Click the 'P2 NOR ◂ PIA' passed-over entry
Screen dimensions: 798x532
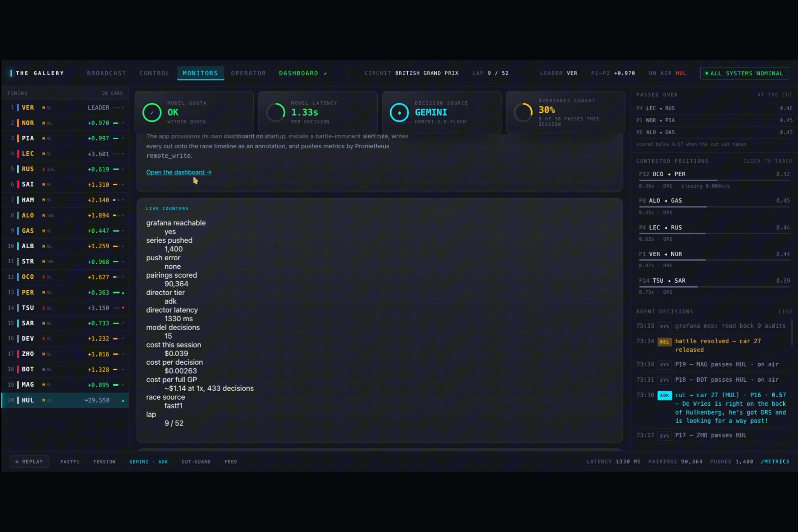coord(714,120)
